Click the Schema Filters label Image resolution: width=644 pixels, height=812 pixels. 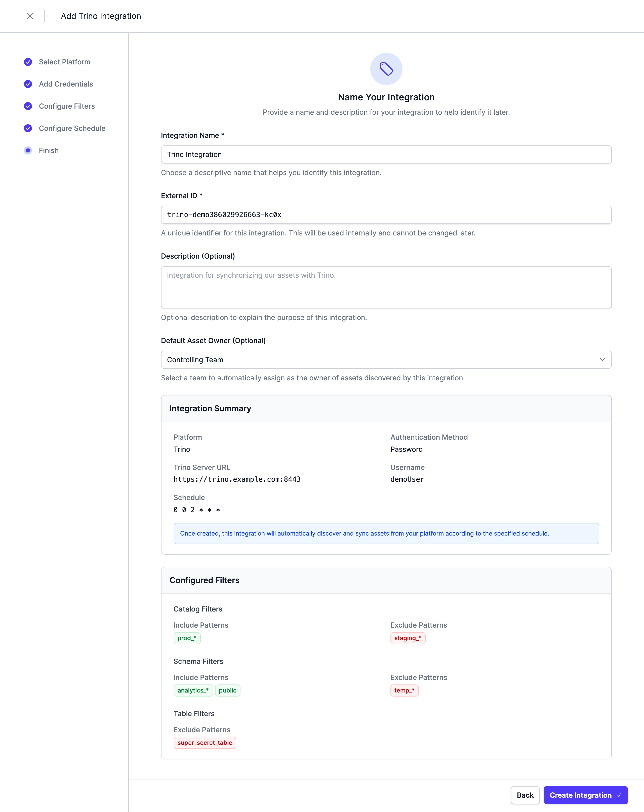pyautogui.click(x=198, y=661)
